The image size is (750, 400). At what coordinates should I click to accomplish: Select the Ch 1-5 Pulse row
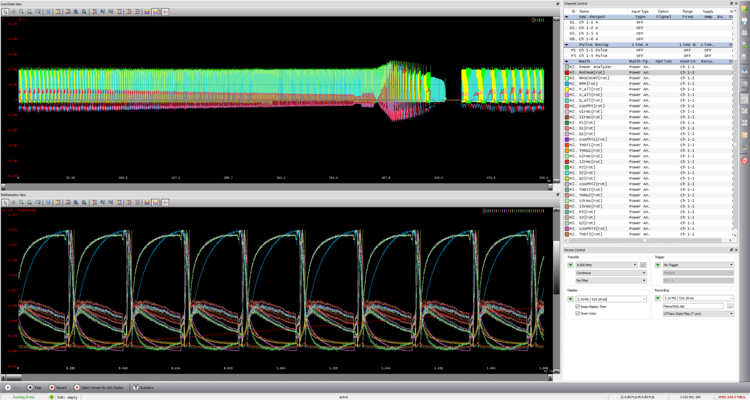coord(648,56)
